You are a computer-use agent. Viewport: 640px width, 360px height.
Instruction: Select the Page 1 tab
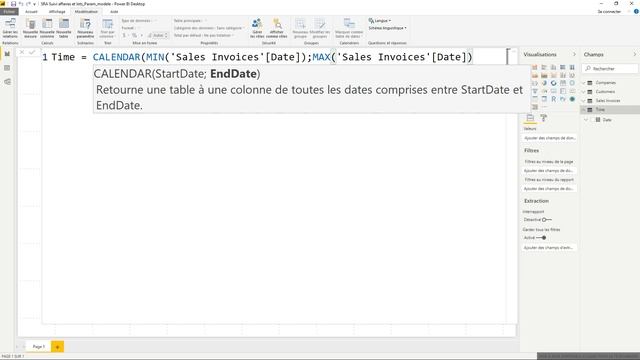(39, 347)
